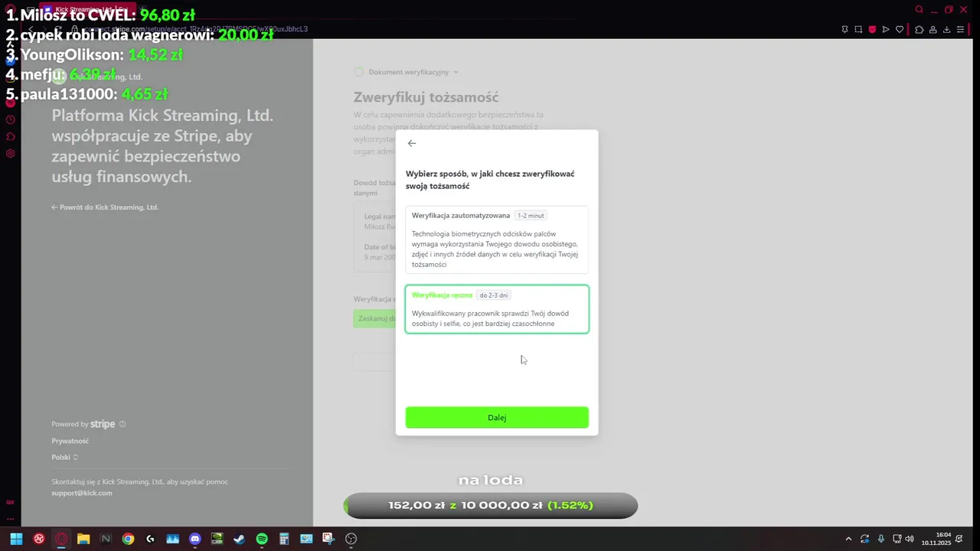Go back with the modal's left arrow
This screenshot has width=980, height=551.
pos(412,143)
